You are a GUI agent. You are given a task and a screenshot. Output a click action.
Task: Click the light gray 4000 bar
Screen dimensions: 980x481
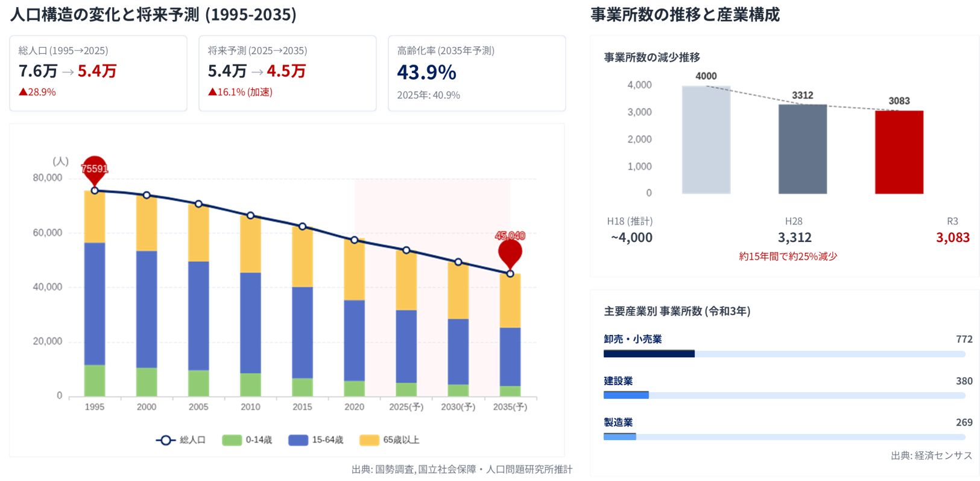pos(706,139)
